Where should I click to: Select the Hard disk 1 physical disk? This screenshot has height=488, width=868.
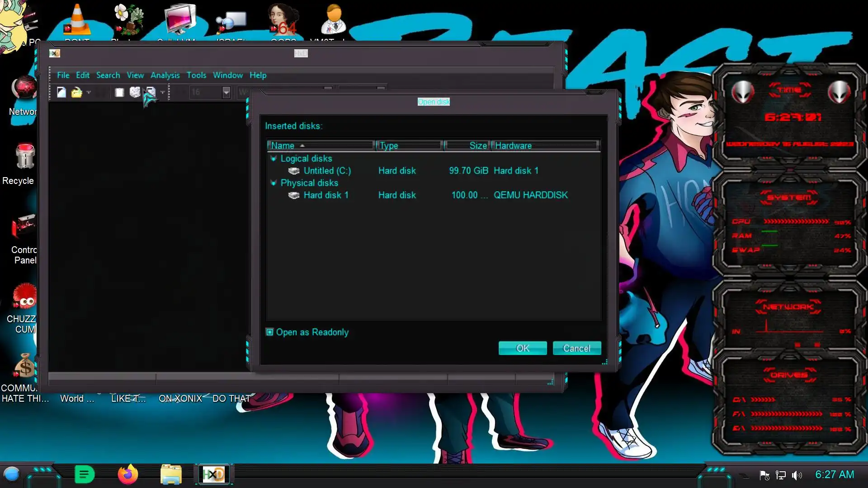tap(325, 195)
